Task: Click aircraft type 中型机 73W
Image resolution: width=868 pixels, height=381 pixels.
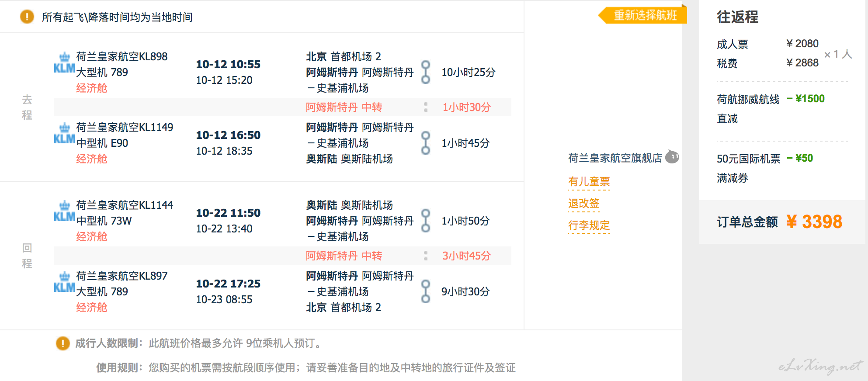Action: [x=104, y=221]
